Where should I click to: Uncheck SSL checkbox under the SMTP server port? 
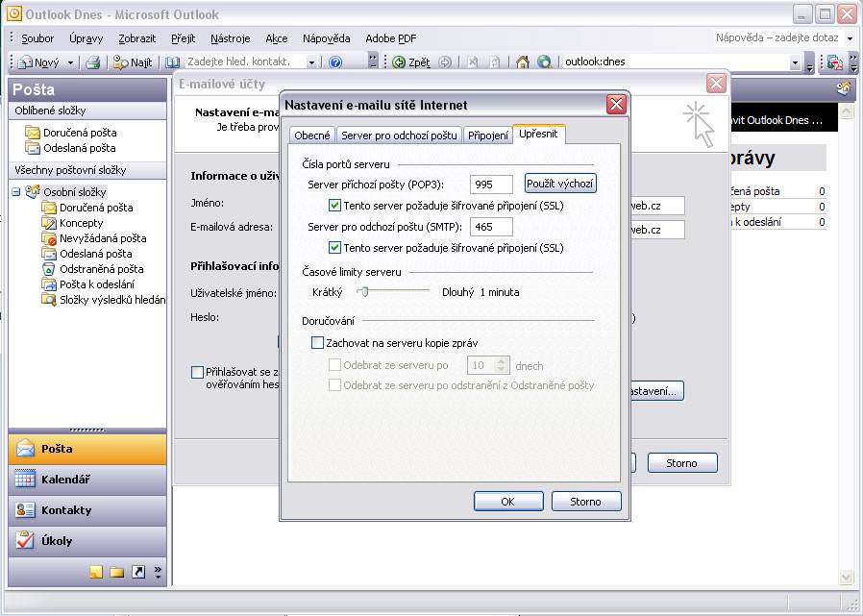tap(334, 248)
